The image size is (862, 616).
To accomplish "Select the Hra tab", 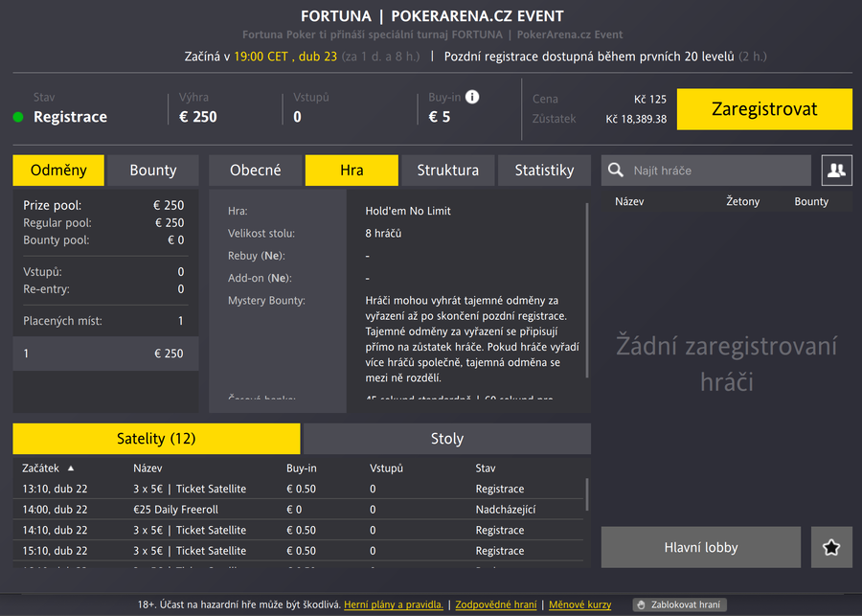I will 352,170.
